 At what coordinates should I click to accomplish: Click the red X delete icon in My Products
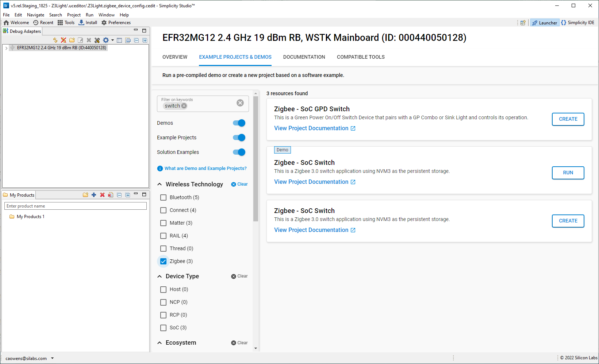click(x=102, y=195)
